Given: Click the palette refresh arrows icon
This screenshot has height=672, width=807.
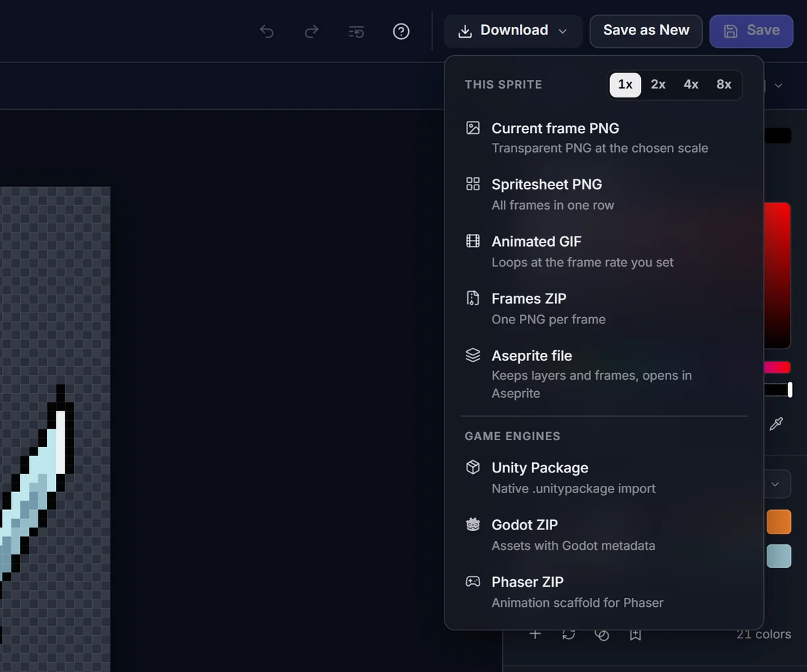Looking at the screenshot, I should (569, 634).
